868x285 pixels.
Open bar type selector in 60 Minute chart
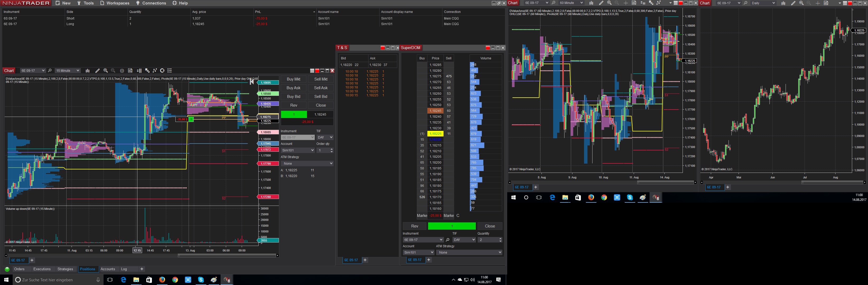tap(591, 3)
